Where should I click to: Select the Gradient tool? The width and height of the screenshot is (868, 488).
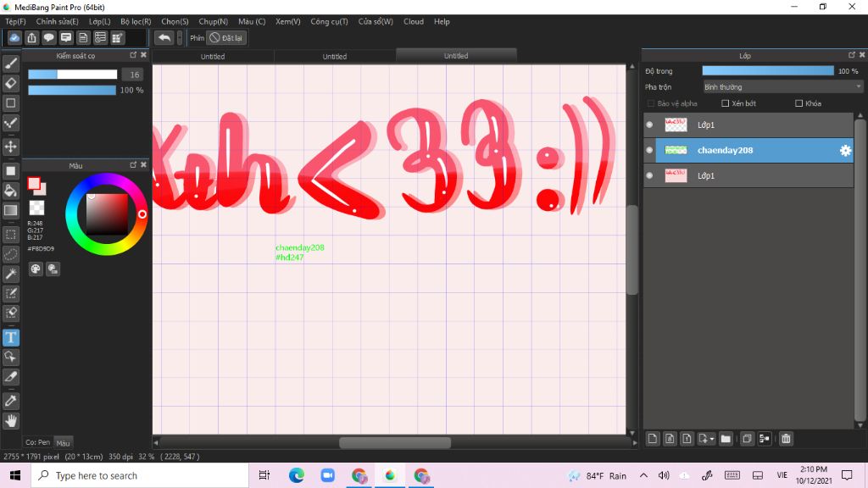coord(10,210)
